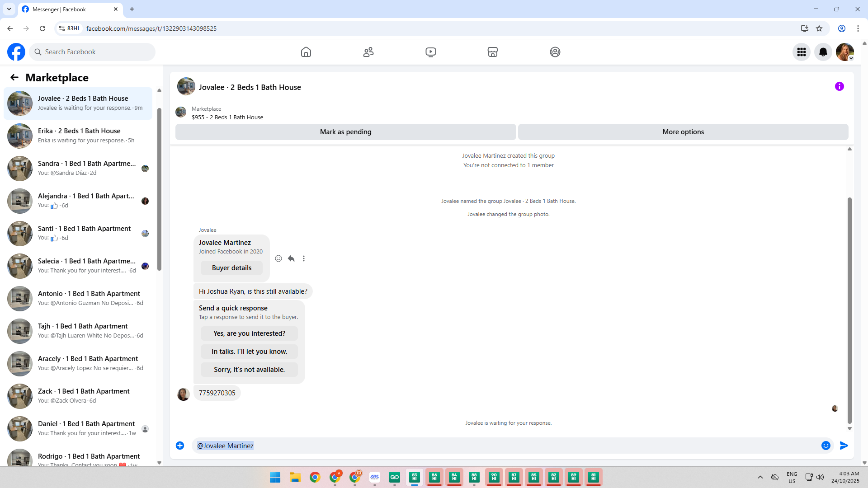
Task: Select Jovalee's 2 Beds 1 Bath House chat
Action: tap(78, 103)
